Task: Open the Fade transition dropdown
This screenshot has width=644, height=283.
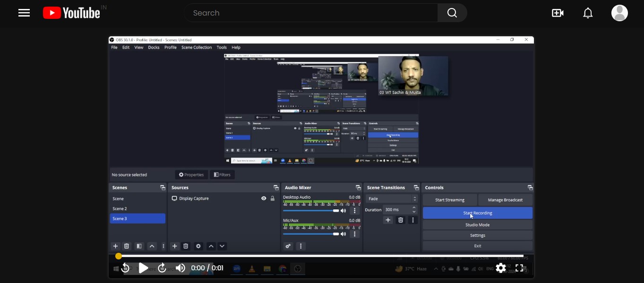Action: tap(393, 199)
